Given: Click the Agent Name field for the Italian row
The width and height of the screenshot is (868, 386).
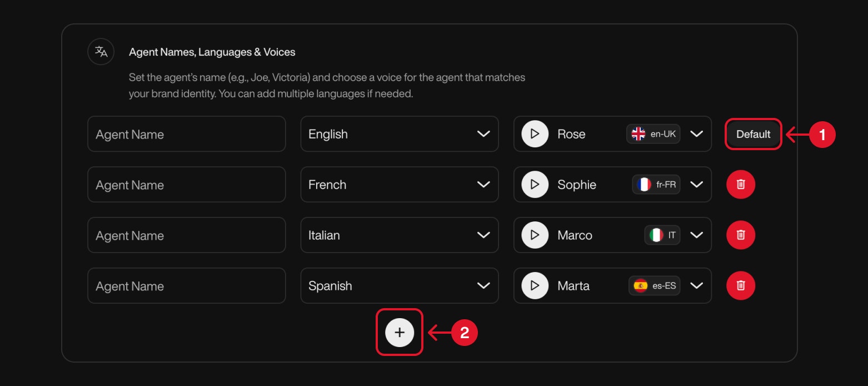Looking at the screenshot, I should [186, 235].
